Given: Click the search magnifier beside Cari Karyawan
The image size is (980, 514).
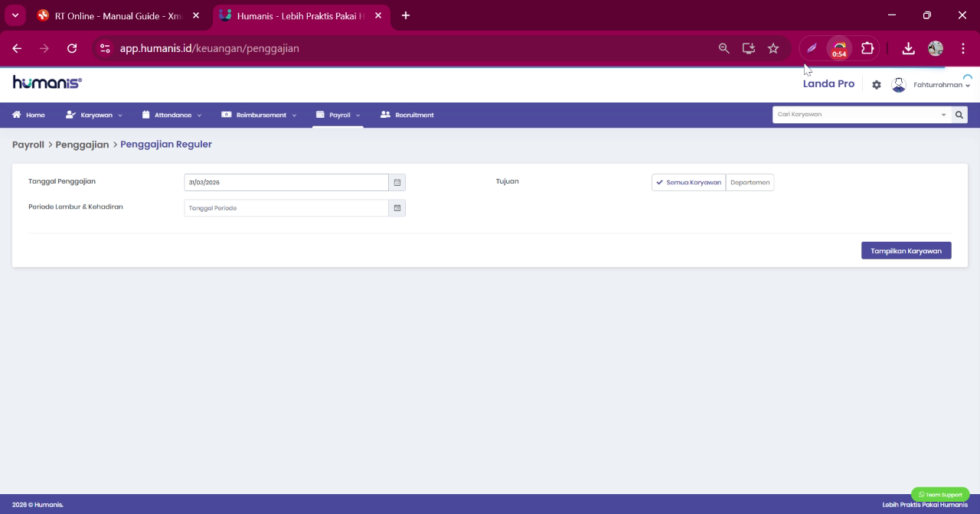Looking at the screenshot, I should (x=959, y=115).
